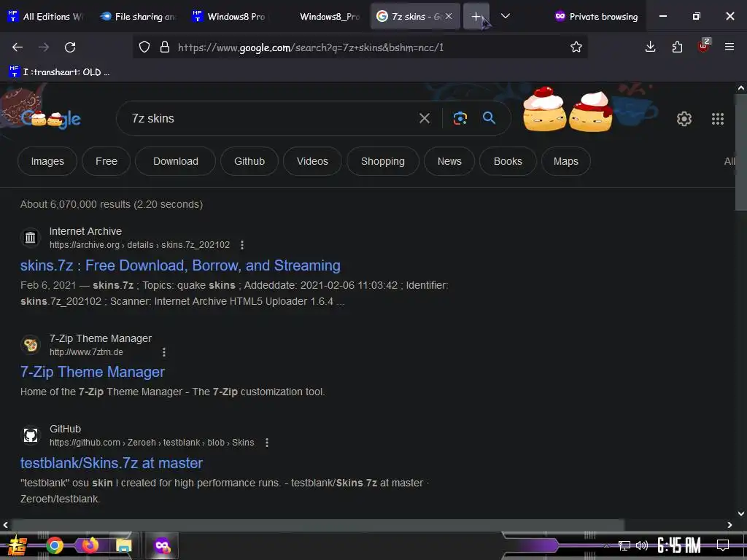The width and height of the screenshot is (747, 560).
Task: Open the Firefox hamburger menu
Action: click(729, 47)
